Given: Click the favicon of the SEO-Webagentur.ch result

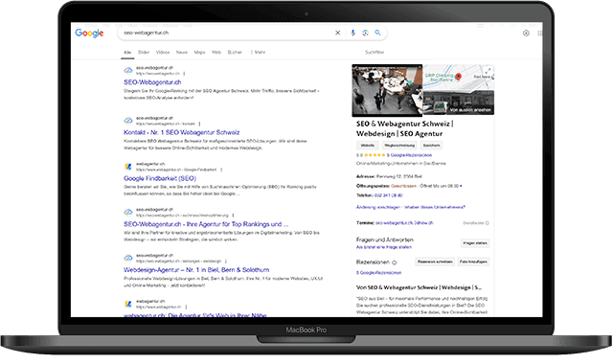Looking at the screenshot, I should 128,70.
